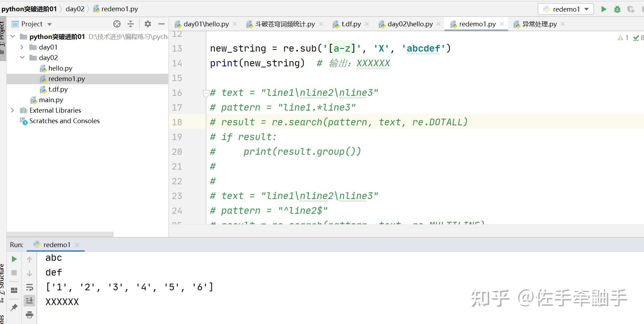Close the 斗破苍穹词频统计.py tab

[x=321, y=24]
